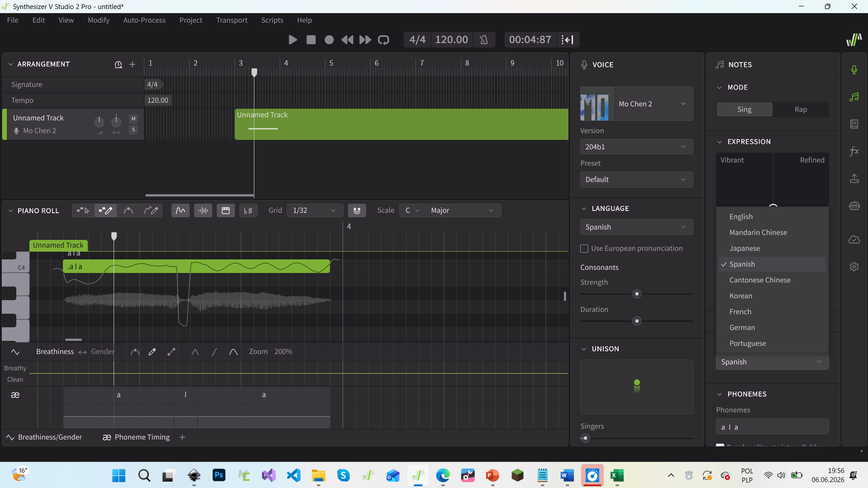Open the AI retakes robot sidebar icon
Screen dimensions: 868x488
854,206
